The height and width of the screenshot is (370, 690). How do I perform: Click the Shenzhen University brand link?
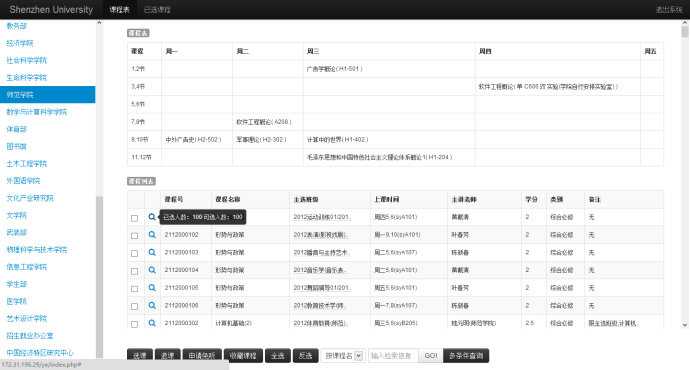coord(51,10)
